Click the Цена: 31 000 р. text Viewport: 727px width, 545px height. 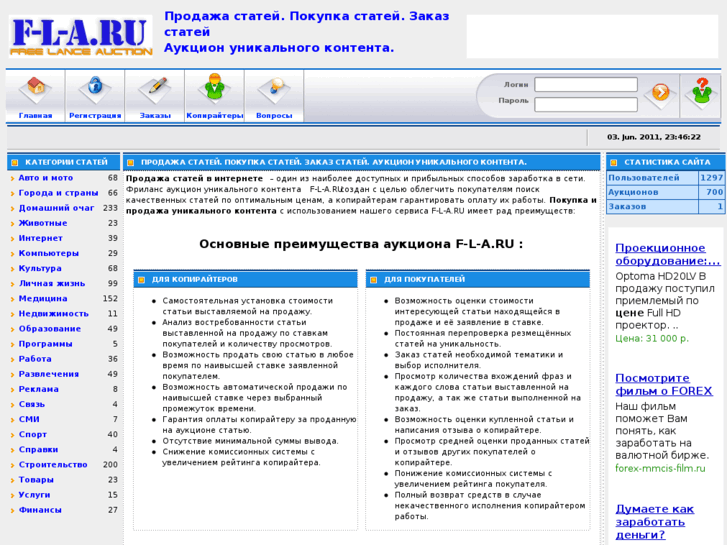[652, 339]
